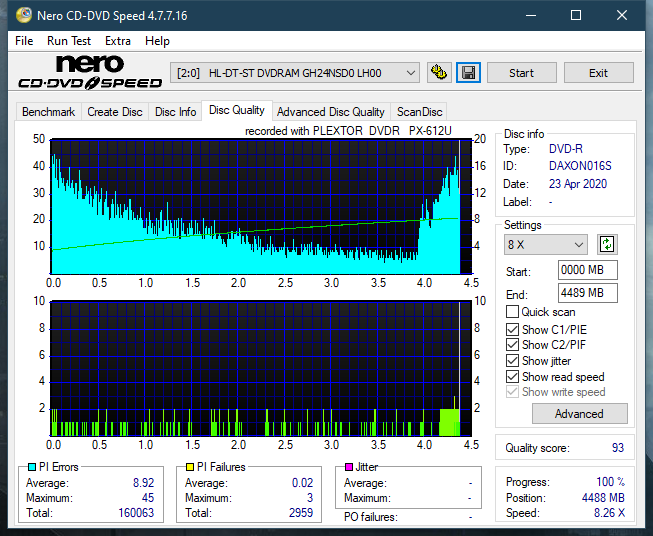Screen dimensions: 653x536
Task: Click the Advanced settings button
Action: [x=579, y=414]
